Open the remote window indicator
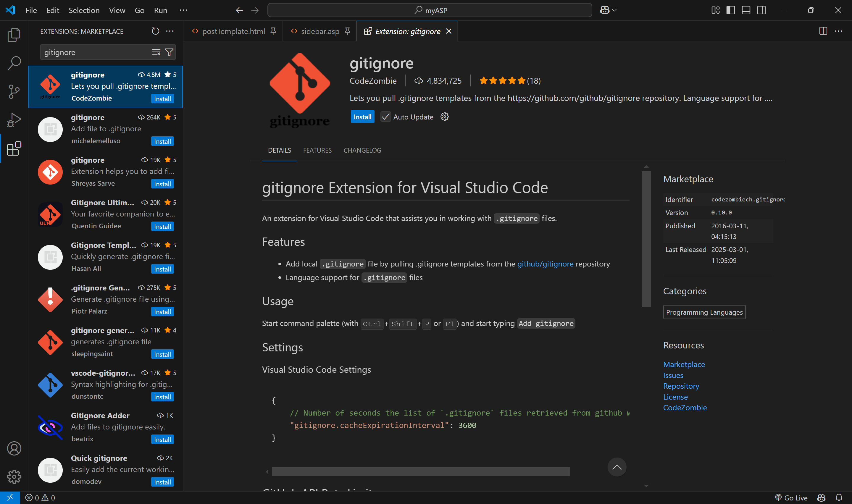The height and width of the screenshot is (504, 852). [10, 497]
